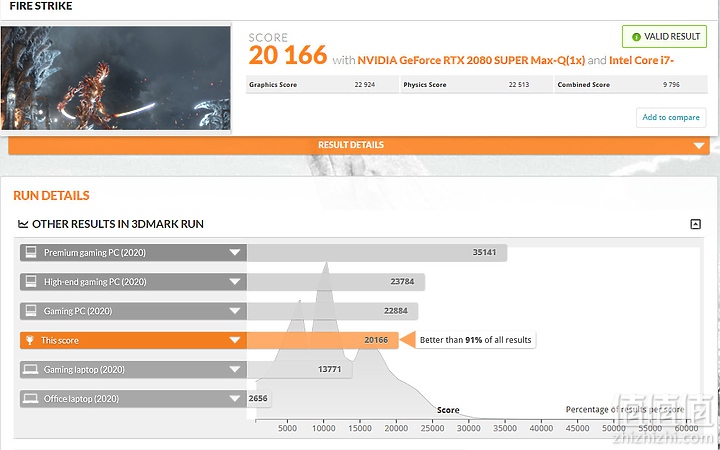The image size is (720, 450).
Task: Expand the Result Details orange bar
Action: (359, 145)
